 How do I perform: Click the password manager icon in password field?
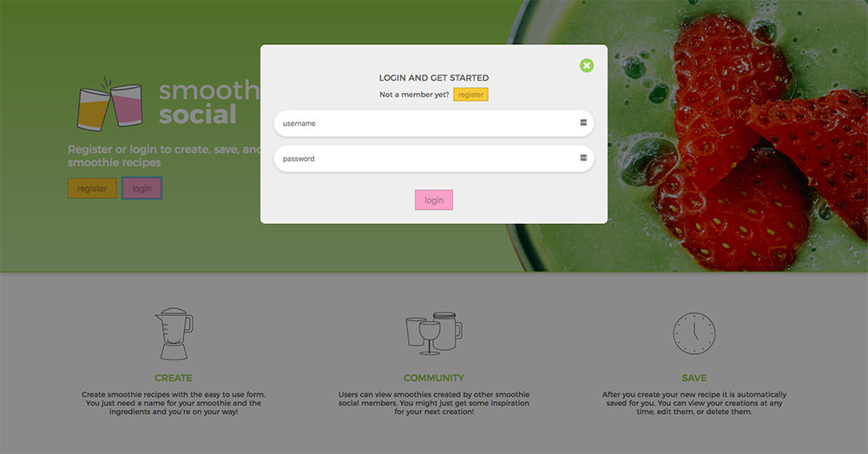[583, 158]
